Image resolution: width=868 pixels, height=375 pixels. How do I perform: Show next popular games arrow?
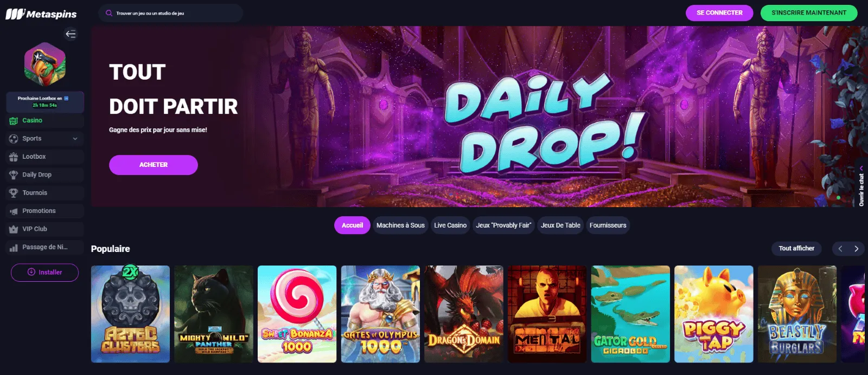click(857, 249)
